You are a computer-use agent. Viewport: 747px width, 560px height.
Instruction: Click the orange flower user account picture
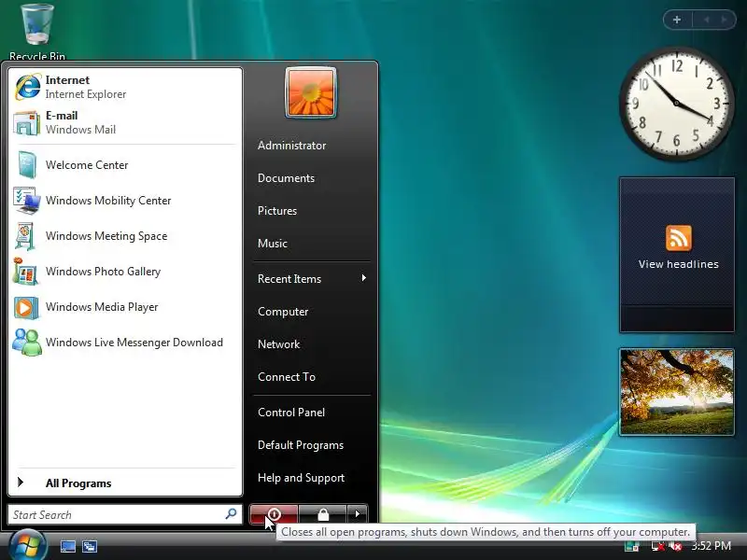click(x=311, y=92)
